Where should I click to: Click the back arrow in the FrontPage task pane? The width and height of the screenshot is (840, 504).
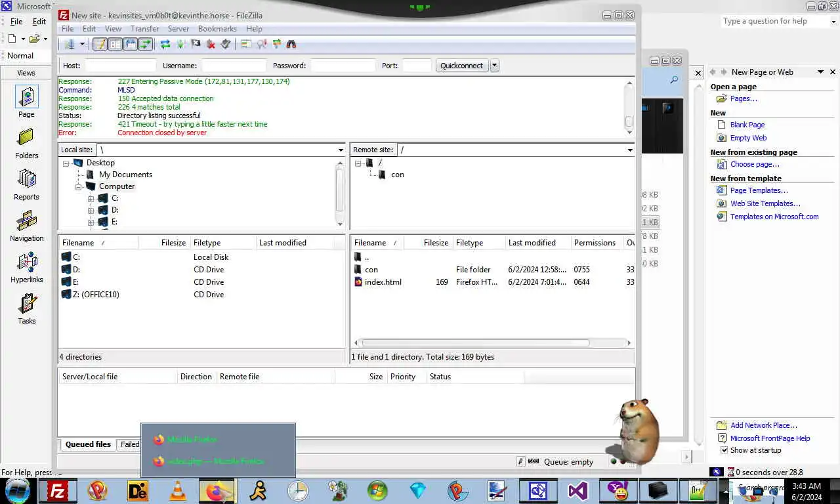click(x=712, y=72)
